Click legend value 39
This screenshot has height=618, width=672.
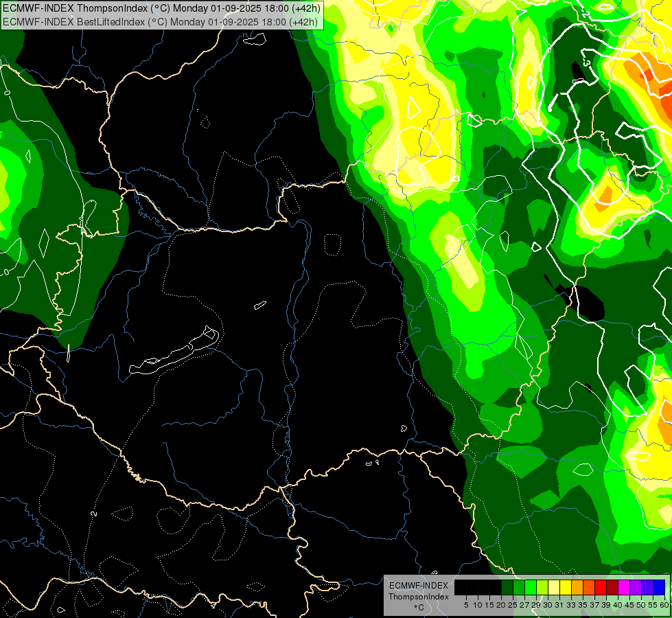(x=606, y=605)
